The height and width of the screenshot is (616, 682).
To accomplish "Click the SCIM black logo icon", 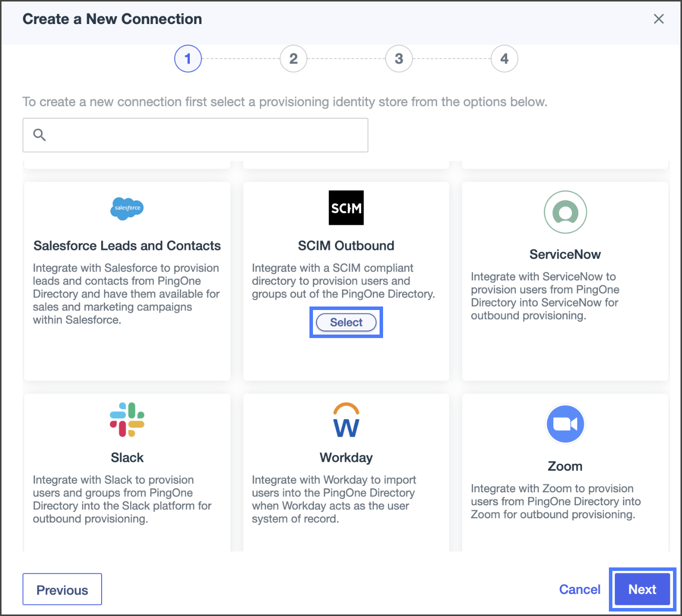I will [346, 208].
